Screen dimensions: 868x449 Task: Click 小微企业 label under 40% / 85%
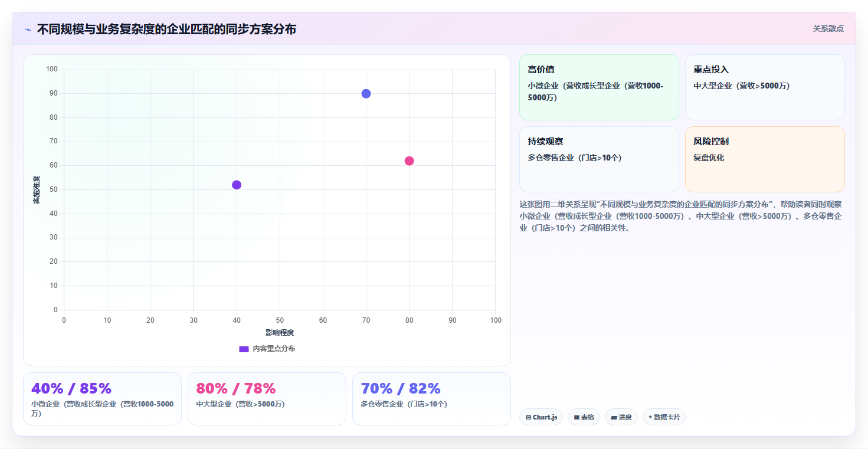103,409
